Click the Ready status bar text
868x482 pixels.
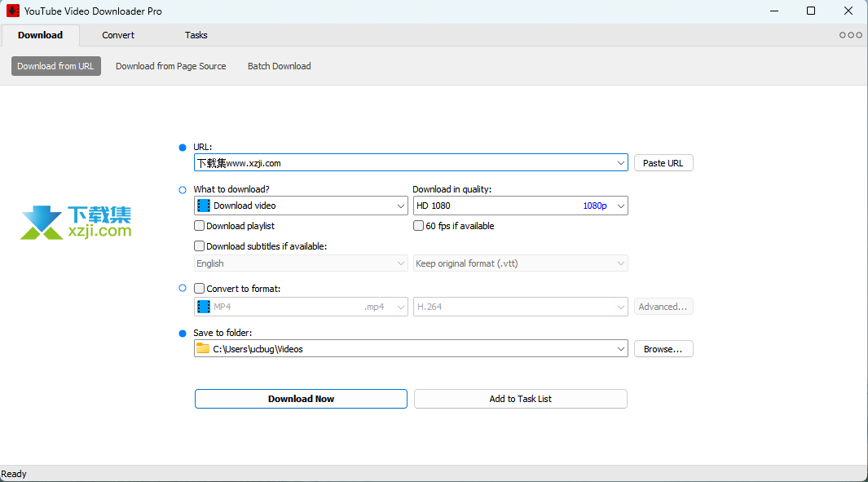click(14, 474)
